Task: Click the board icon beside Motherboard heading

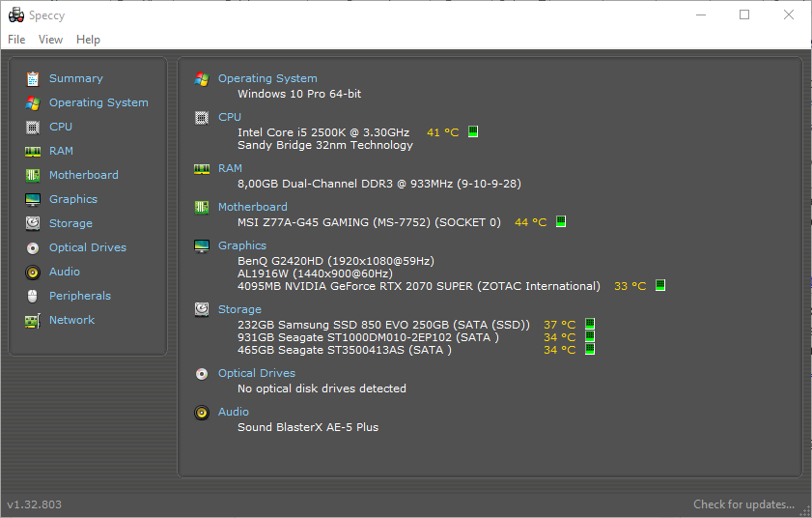Action: tap(202, 208)
